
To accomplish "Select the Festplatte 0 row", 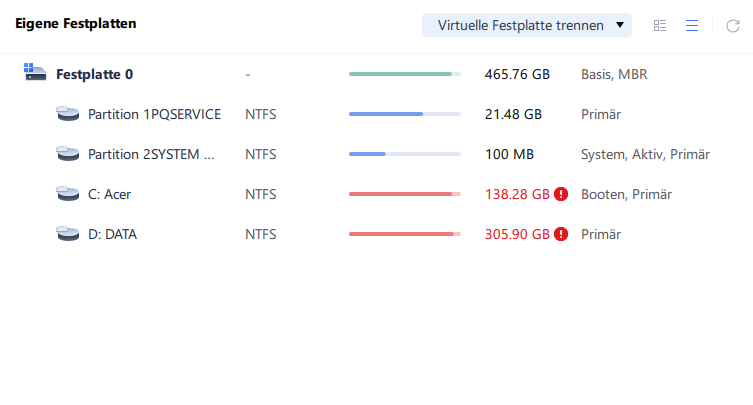I will pos(94,74).
